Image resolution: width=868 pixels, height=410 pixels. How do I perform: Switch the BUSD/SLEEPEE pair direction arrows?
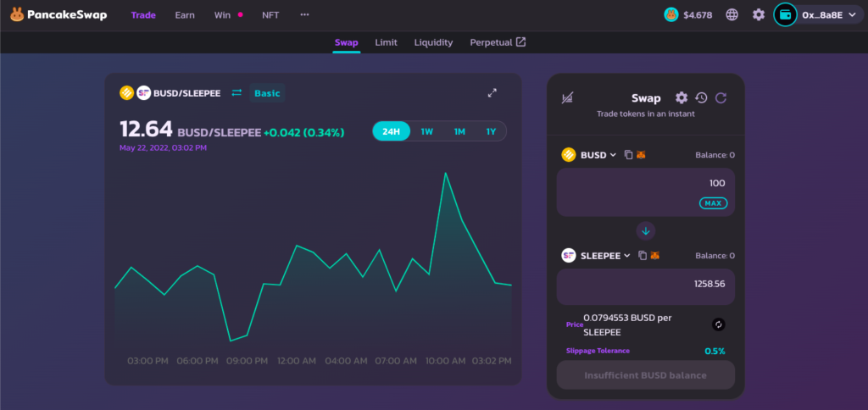click(x=236, y=93)
